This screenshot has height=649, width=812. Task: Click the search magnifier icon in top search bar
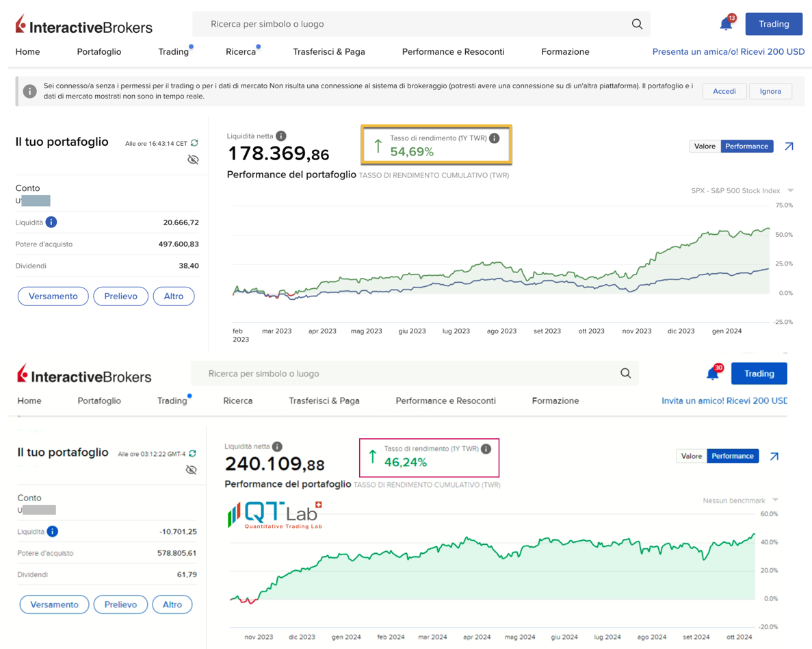[637, 24]
